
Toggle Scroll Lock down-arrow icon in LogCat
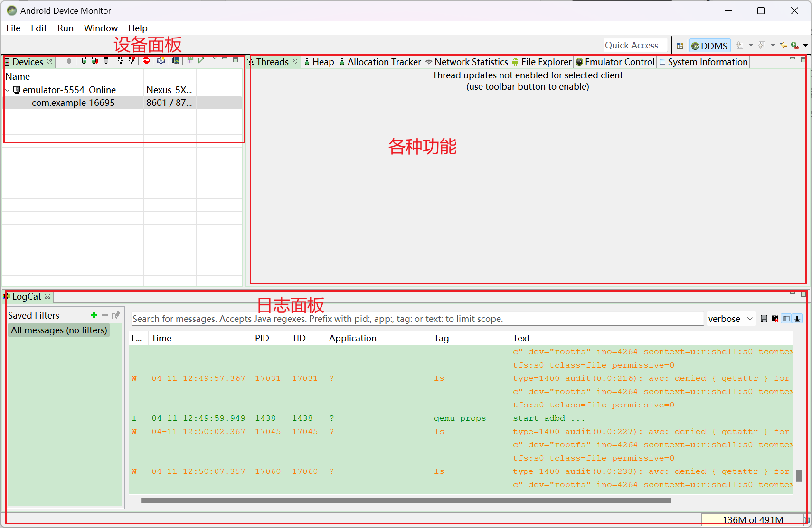pyautogui.click(x=798, y=319)
